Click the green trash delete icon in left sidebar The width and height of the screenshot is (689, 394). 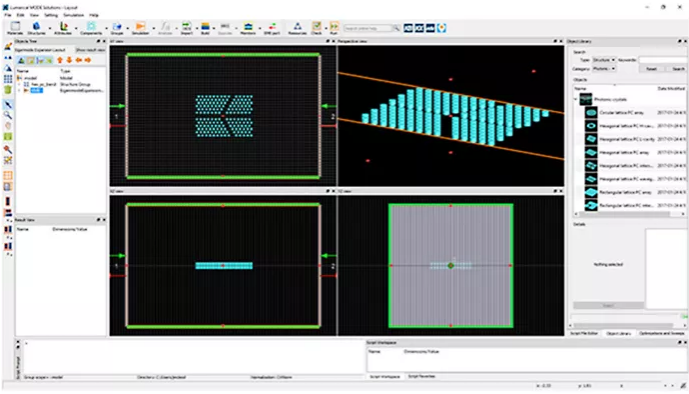(x=8, y=90)
